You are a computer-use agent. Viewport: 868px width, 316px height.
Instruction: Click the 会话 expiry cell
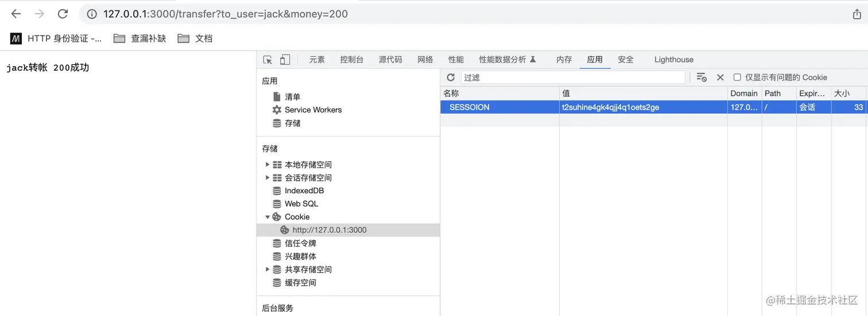pos(813,107)
